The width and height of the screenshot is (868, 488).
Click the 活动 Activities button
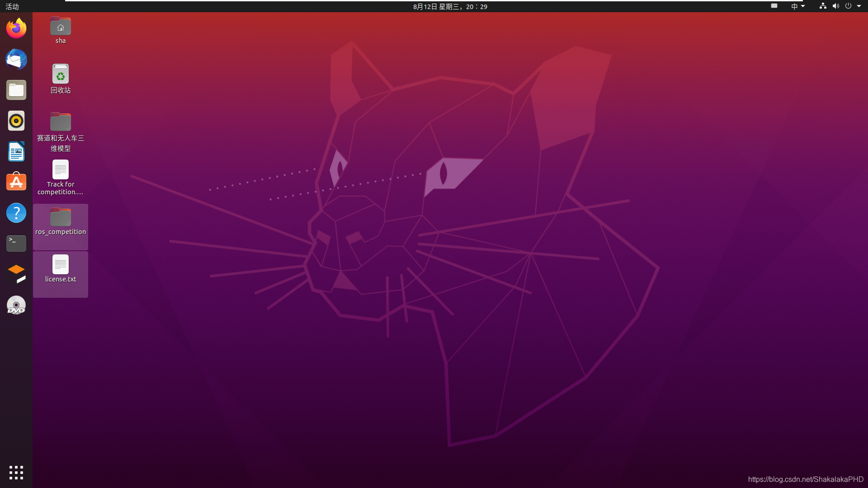(x=12, y=6)
